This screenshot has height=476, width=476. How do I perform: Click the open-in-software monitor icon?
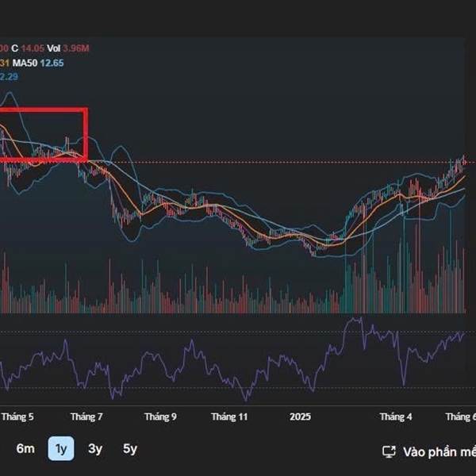click(x=389, y=451)
